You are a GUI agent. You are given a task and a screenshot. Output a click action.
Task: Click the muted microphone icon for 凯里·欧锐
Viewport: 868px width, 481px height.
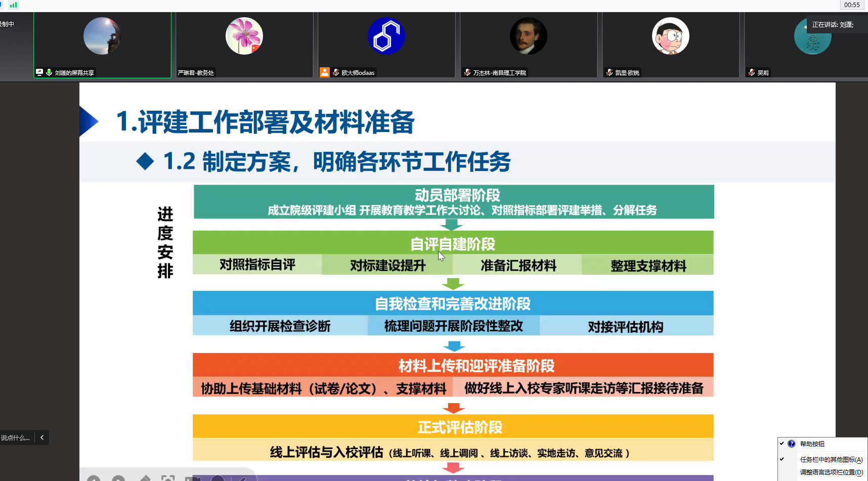pos(610,72)
